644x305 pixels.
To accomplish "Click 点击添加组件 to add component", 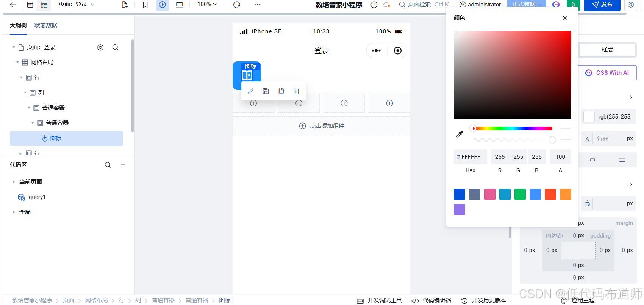I will [321, 126].
